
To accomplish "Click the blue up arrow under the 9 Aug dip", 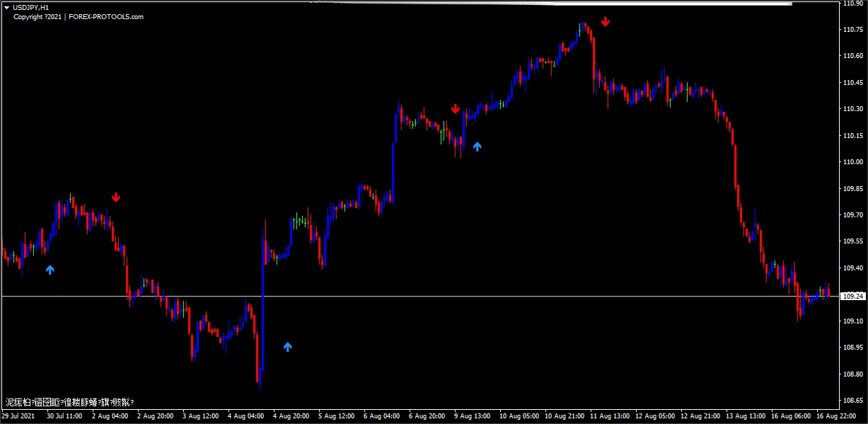I will [x=477, y=147].
